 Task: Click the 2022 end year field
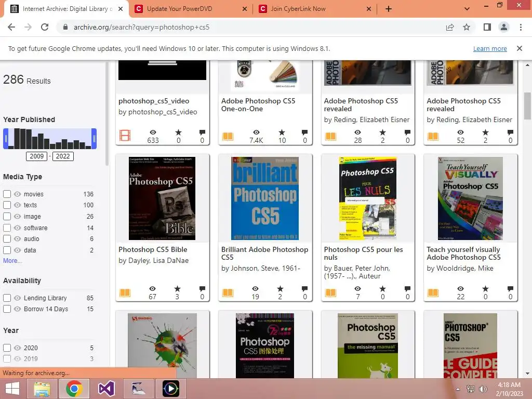(x=63, y=156)
